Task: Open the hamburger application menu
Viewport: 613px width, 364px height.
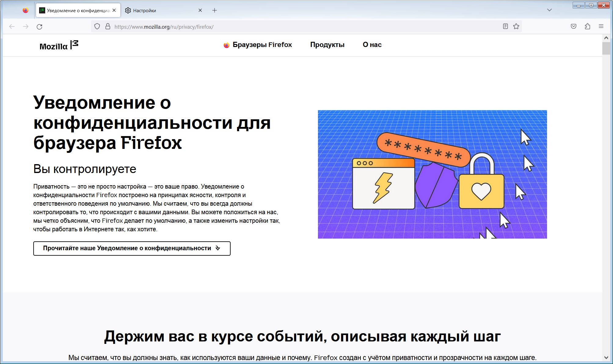Action: click(x=601, y=27)
